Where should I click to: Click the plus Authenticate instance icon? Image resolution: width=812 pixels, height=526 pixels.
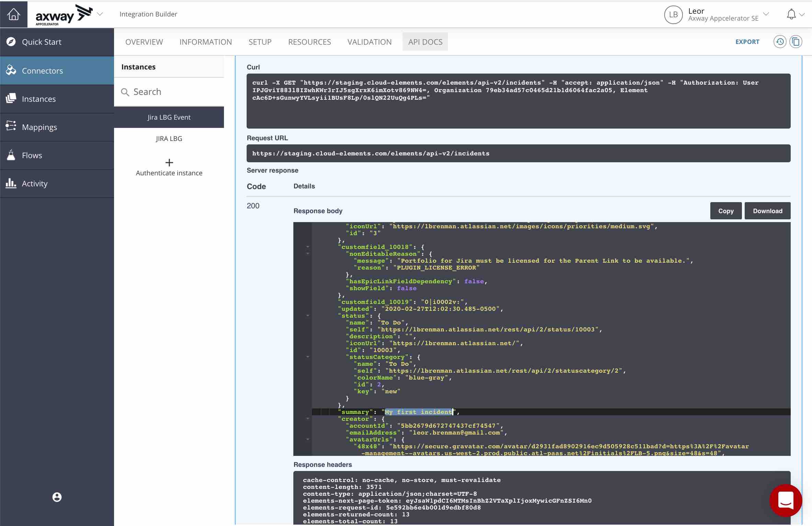[x=169, y=162]
